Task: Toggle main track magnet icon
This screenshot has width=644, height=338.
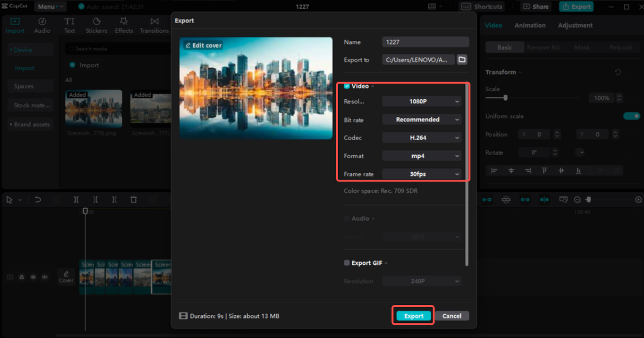Action: (487, 200)
